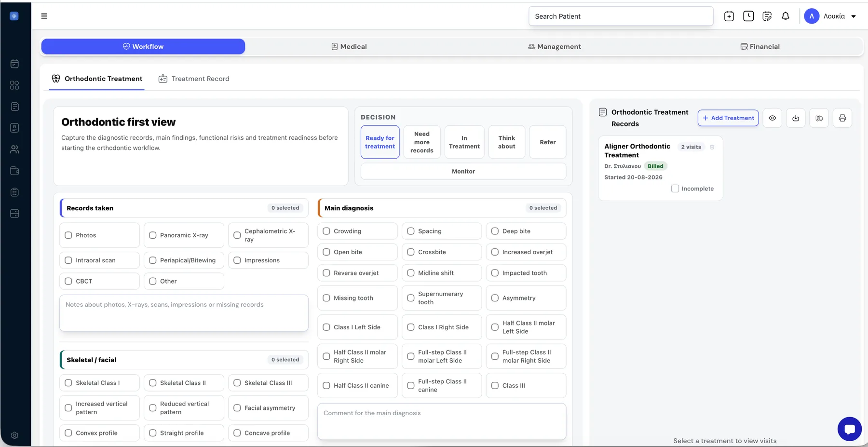Click the records notes text area
Viewport: 868px width, 447px height.
pos(184,313)
